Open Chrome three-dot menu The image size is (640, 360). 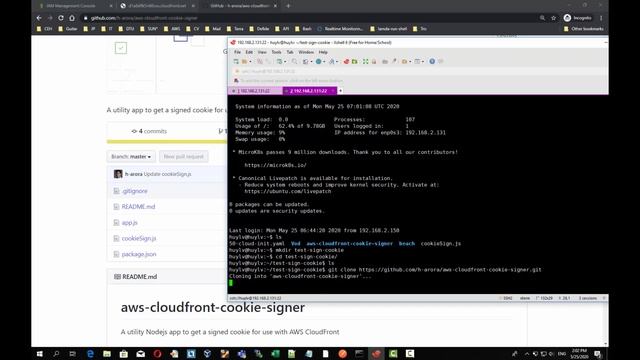click(601, 18)
